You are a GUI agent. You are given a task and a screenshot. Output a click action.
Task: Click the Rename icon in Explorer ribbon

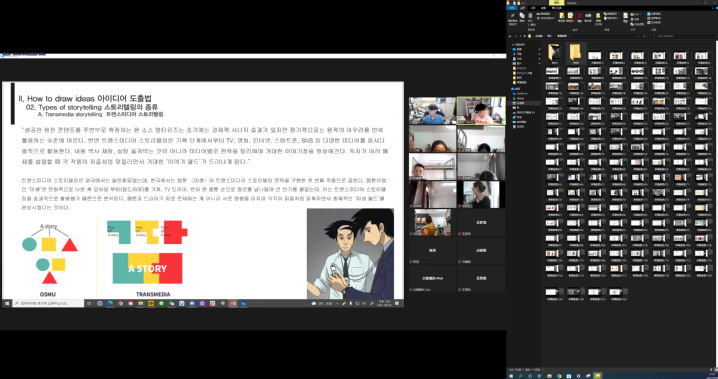coord(588,16)
